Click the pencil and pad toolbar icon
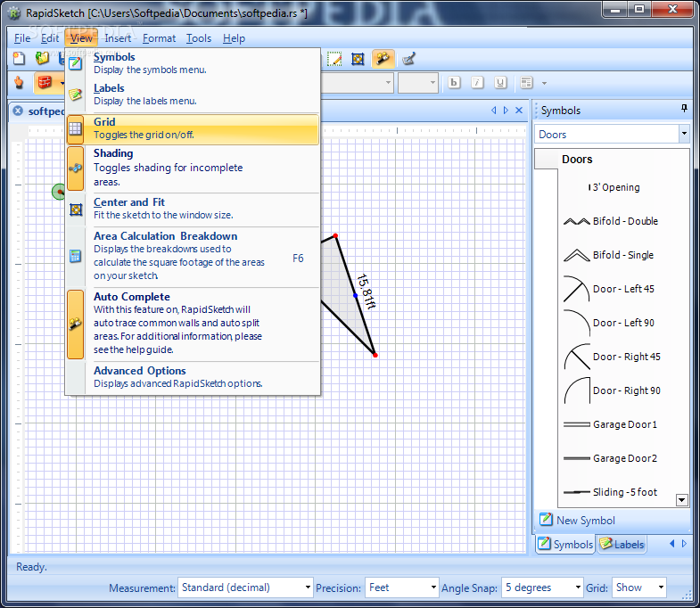Viewport: 700px width, 608px height. 408,59
